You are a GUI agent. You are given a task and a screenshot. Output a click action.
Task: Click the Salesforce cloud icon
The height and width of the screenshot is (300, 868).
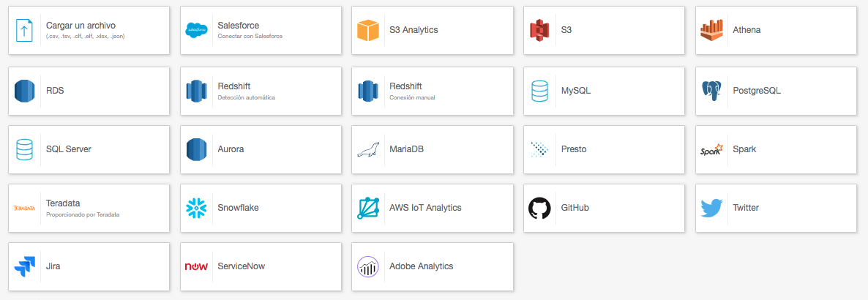[x=196, y=30]
